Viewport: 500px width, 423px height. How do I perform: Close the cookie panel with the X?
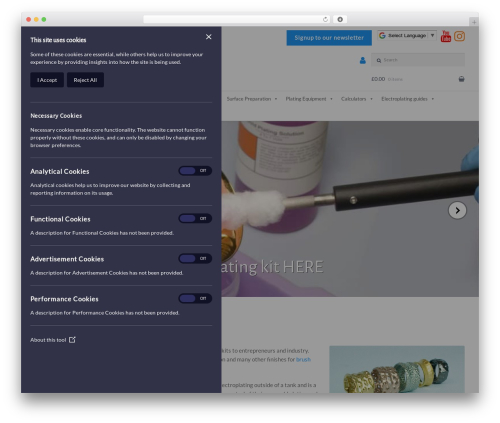209,37
